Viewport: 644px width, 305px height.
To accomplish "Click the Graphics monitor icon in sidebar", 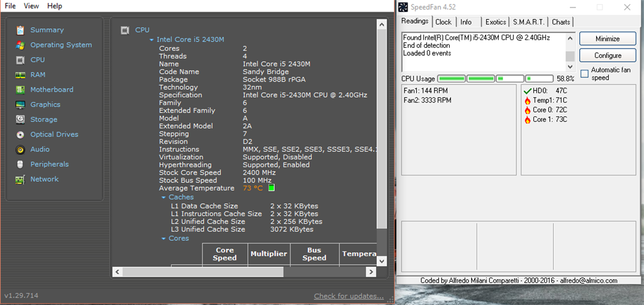I will [x=20, y=104].
